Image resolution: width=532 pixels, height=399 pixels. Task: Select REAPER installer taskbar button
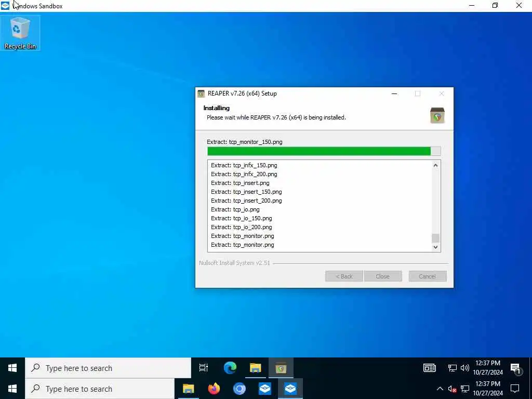(281, 368)
